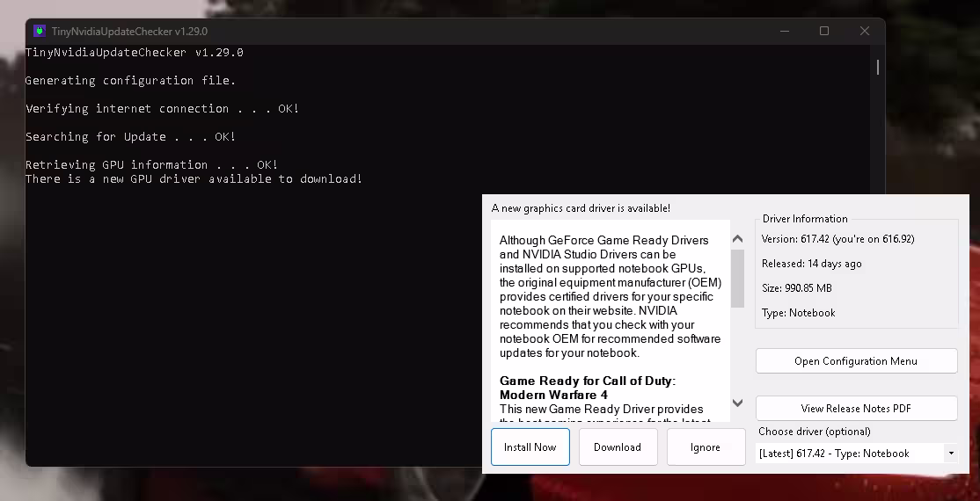The image size is (980, 501).
Task: Click the 'Version: 617.42 (you're on 616.92)' text
Action: tap(838, 238)
